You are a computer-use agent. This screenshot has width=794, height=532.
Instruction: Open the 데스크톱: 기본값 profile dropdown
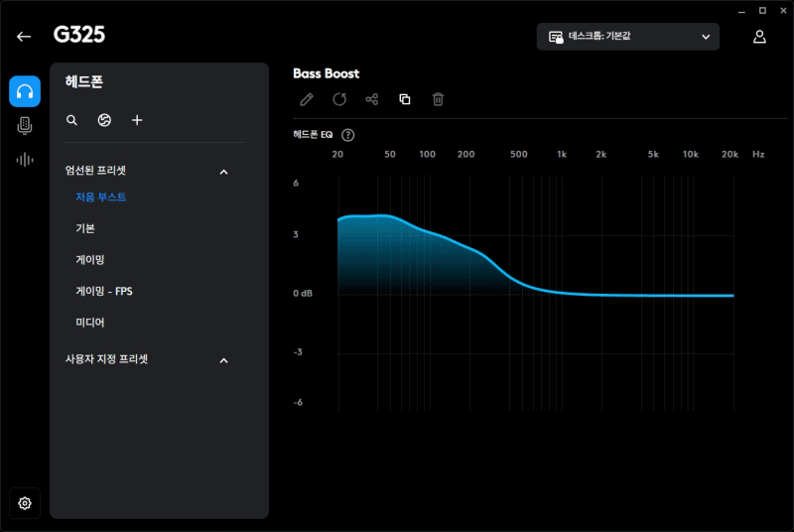click(627, 37)
